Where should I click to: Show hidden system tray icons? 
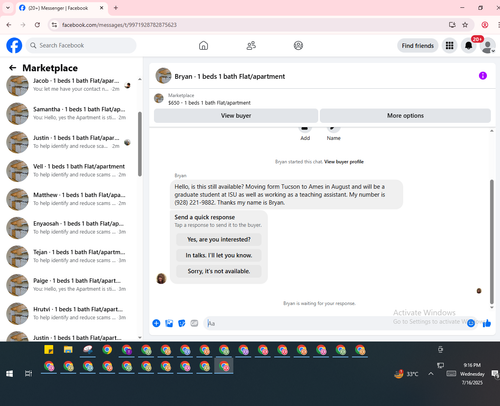[x=431, y=374]
